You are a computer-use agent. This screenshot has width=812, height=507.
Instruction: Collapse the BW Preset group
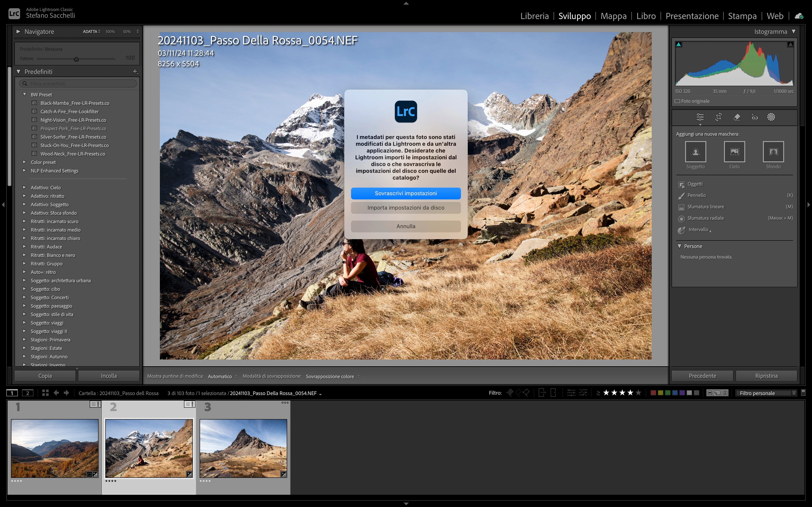pos(25,95)
